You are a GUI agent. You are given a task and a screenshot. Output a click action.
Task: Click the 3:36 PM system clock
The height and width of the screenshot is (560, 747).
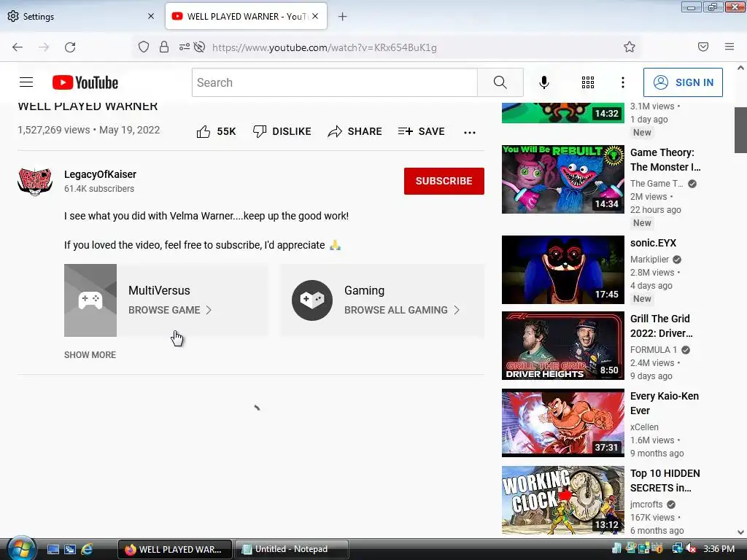click(719, 549)
